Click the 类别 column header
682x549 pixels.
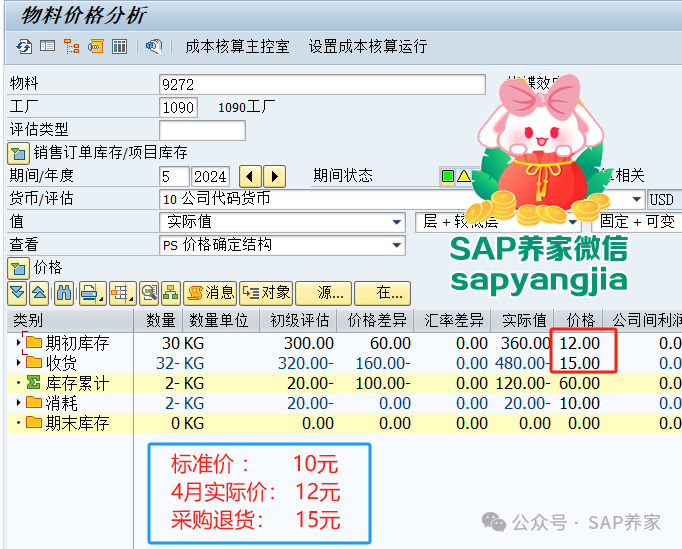70,321
